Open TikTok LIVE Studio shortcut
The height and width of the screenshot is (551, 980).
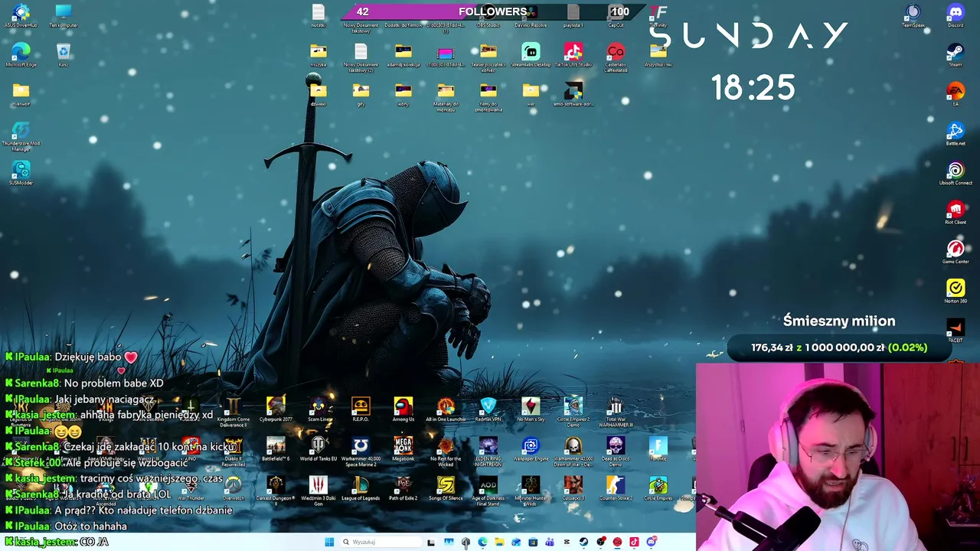(x=573, y=55)
